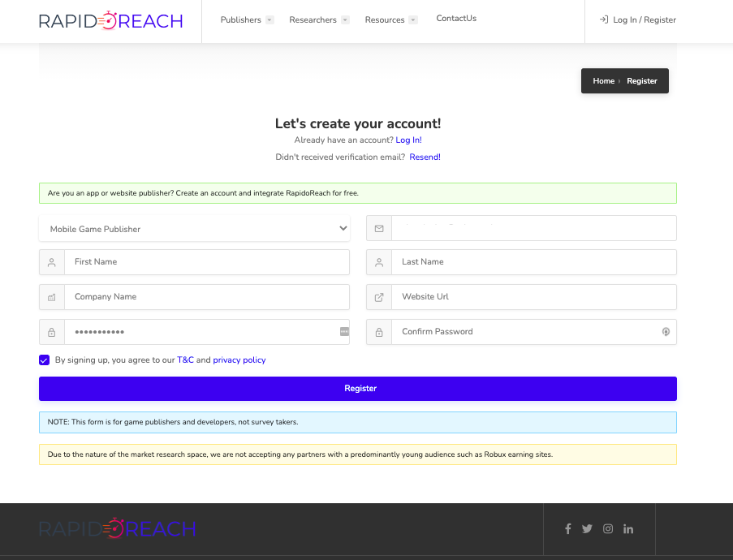
Task: Click the person icon beside Last Name
Action: 379,263
